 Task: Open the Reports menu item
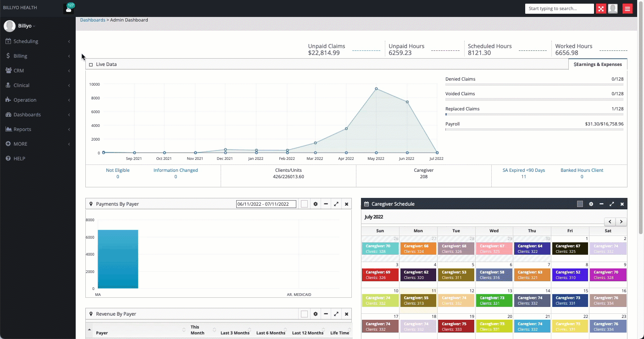22,129
